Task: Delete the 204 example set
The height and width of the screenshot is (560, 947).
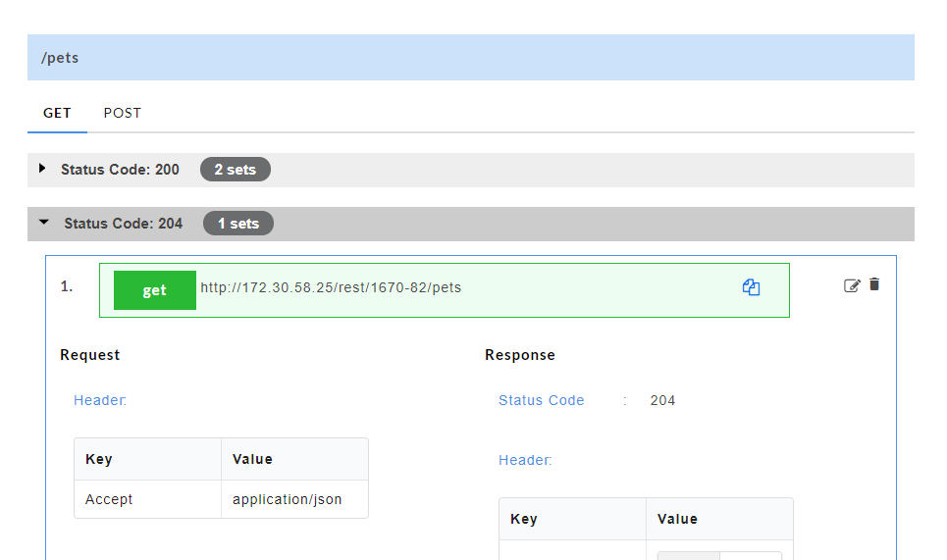Action: point(874,284)
